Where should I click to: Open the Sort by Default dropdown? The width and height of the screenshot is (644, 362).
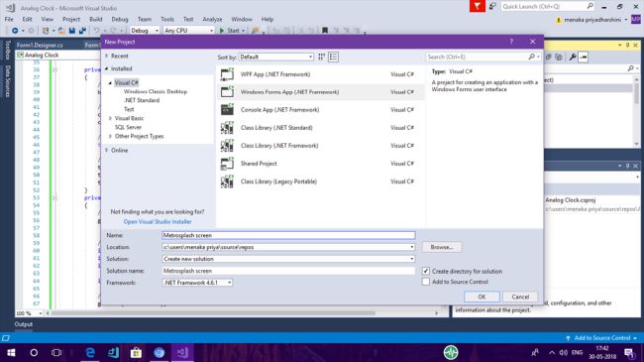click(x=276, y=57)
